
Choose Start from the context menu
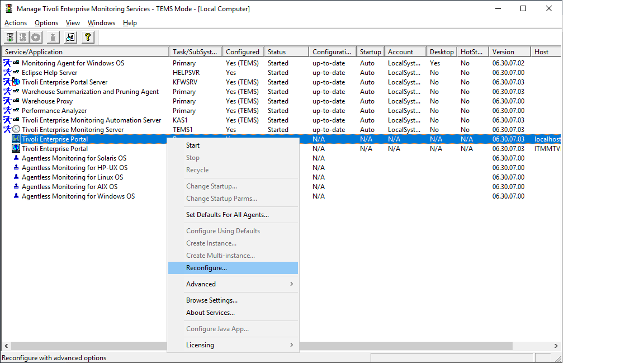click(233, 145)
